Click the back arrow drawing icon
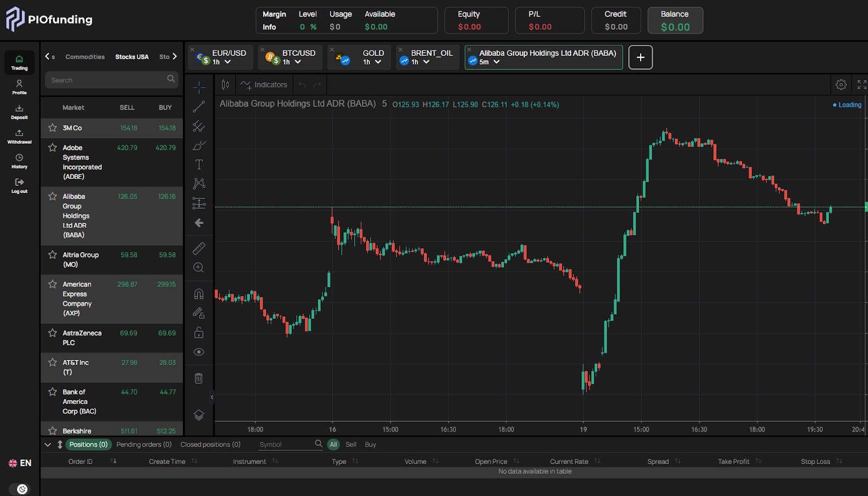This screenshot has width=868, height=496. [x=199, y=223]
